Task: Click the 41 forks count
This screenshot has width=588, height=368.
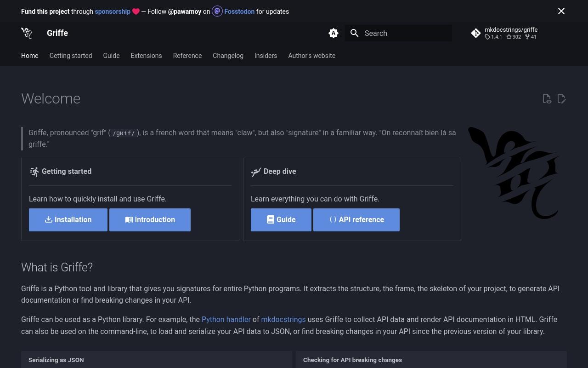Action: coord(531,37)
